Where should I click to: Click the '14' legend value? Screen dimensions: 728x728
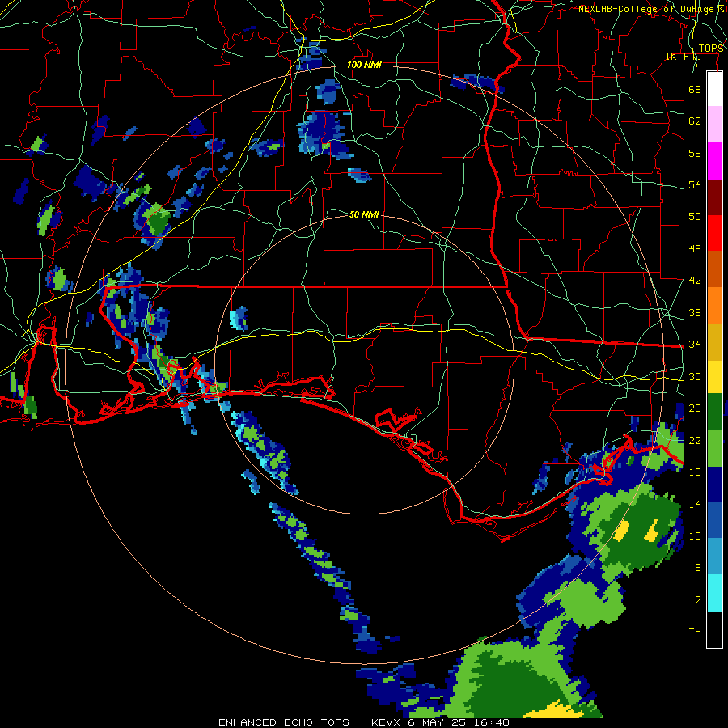(695, 504)
